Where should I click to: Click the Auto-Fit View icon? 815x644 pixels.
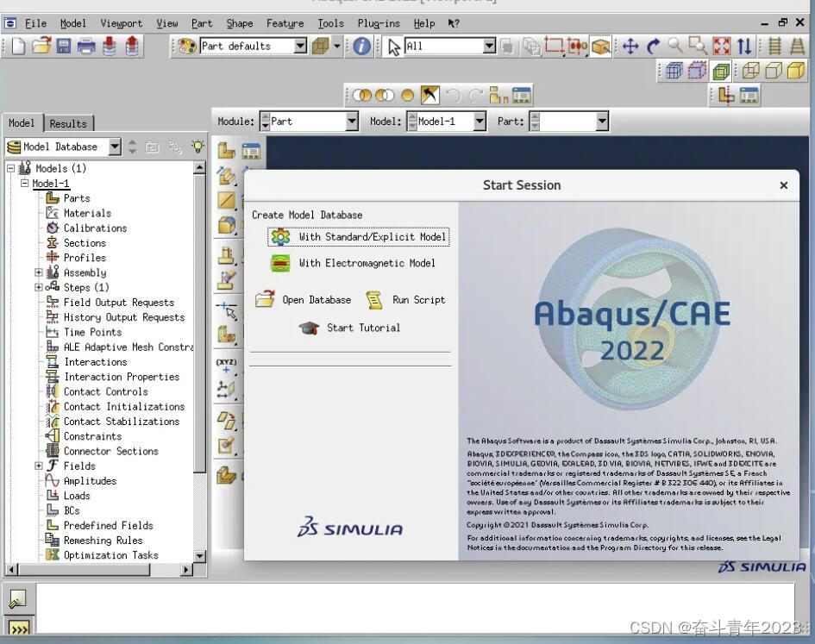721,47
